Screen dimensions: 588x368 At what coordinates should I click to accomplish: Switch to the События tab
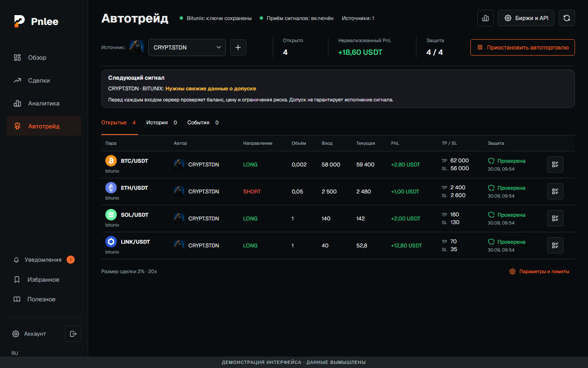point(203,123)
